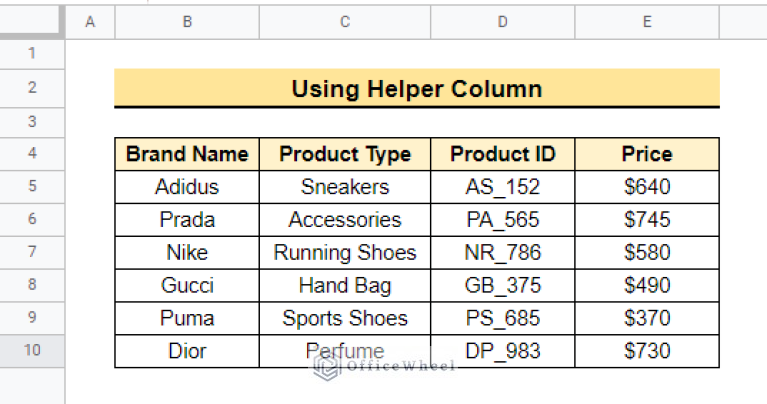Select row 4 header

click(x=32, y=154)
